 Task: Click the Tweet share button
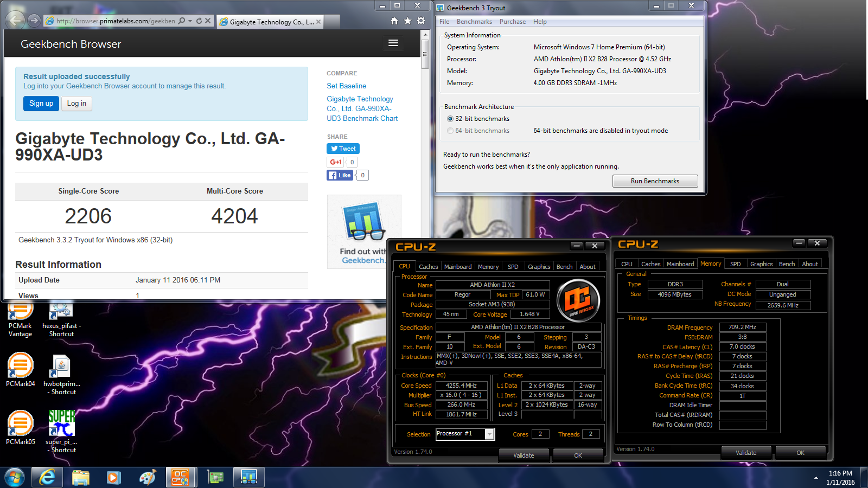[343, 149]
